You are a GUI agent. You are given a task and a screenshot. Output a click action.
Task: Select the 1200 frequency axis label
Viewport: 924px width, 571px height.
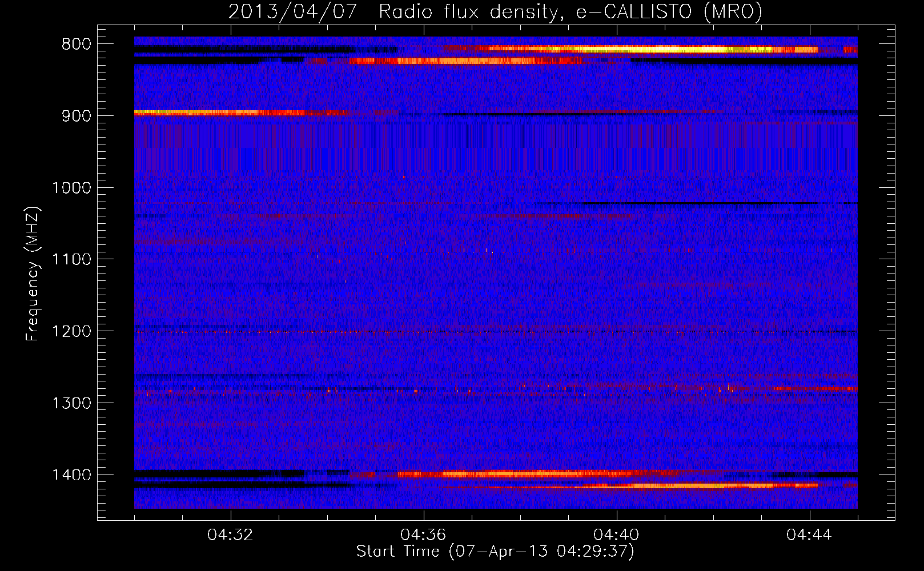[71, 332]
